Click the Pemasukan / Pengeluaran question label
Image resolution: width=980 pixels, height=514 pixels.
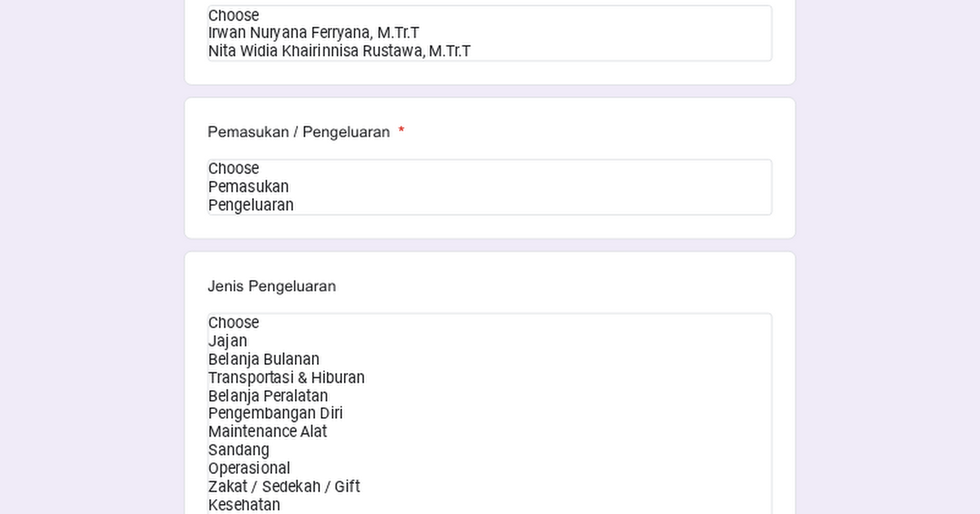pyautogui.click(x=298, y=132)
